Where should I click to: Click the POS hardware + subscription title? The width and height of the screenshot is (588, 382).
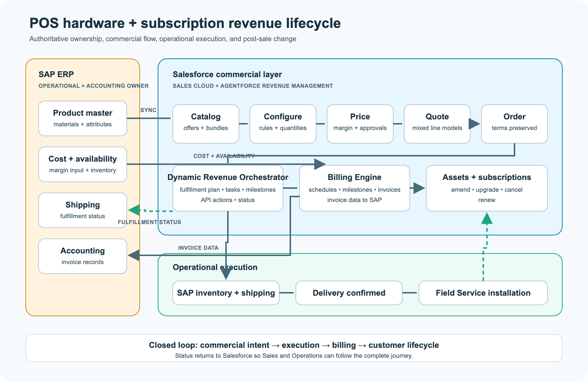point(185,23)
